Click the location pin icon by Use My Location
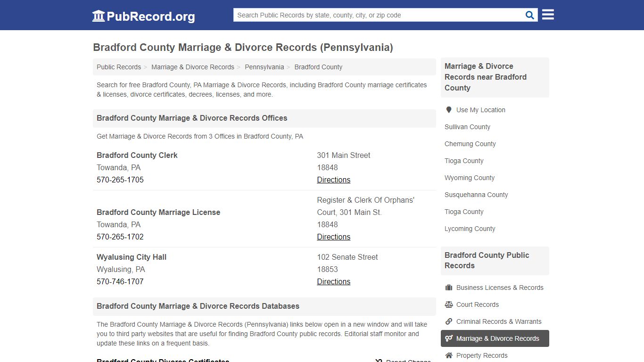Viewport: 644px width, 362px height. [449, 110]
